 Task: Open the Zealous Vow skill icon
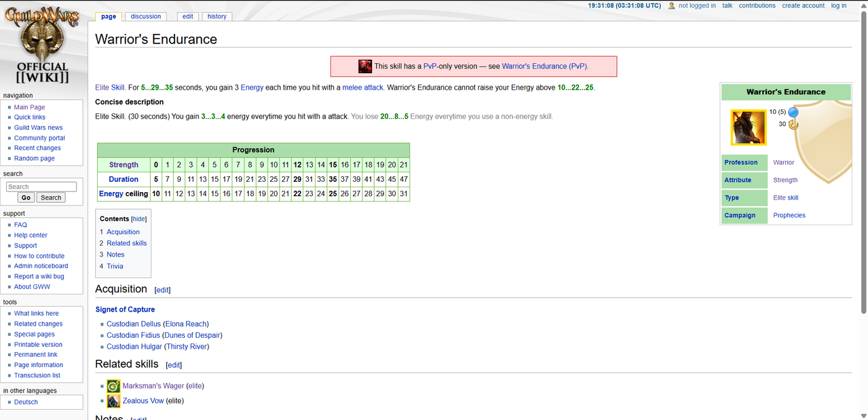(113, 401)
